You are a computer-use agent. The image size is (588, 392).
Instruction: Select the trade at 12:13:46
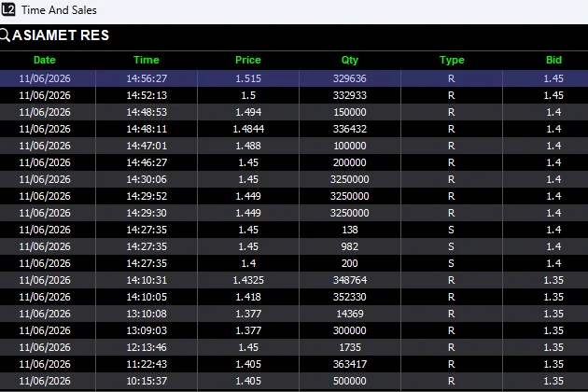(x=294, y=347)
